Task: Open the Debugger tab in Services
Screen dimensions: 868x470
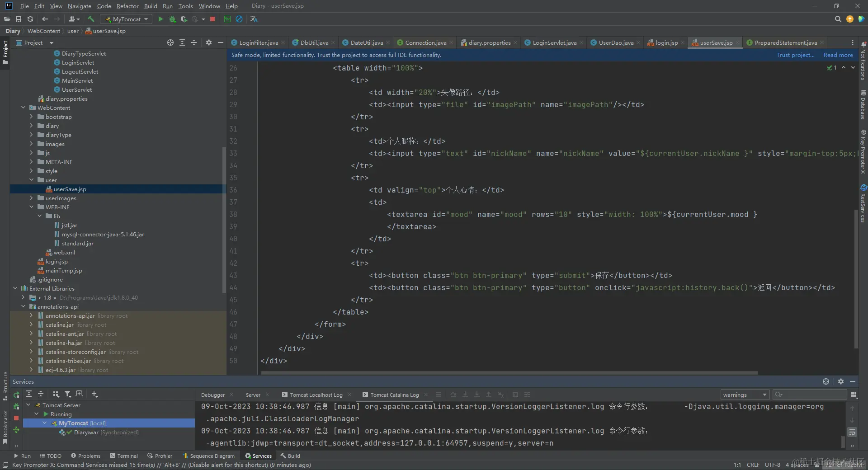Action: (212, 395)
